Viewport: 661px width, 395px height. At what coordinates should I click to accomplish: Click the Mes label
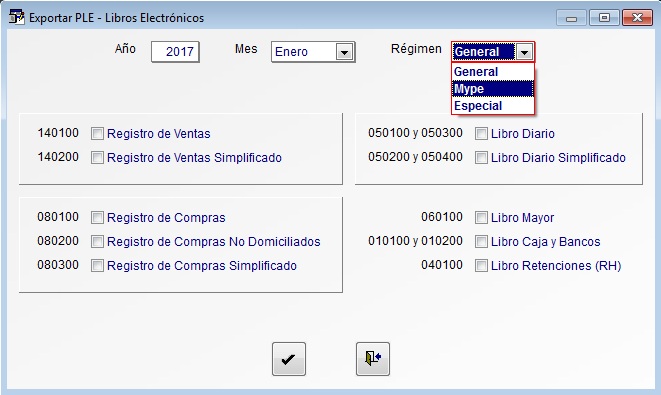(x=246, y=49)
